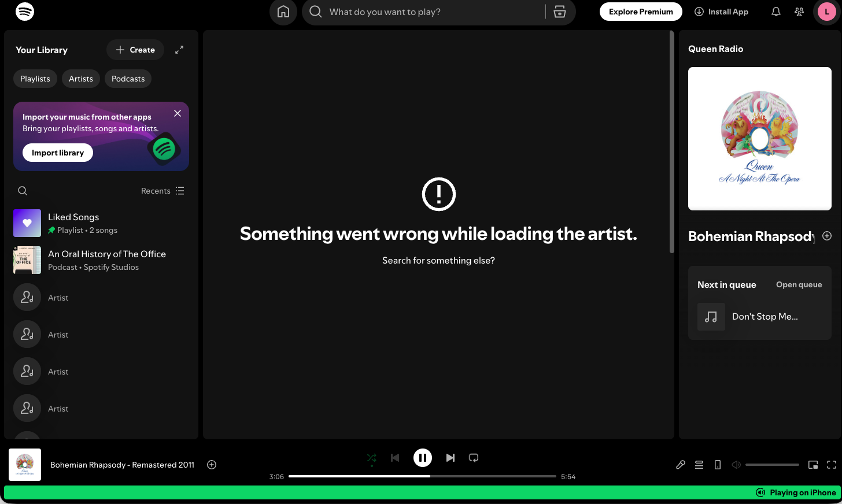Open An Oral History of The Office podcast
This screenshot has height=504, width=842.
(x=101, y=260)
